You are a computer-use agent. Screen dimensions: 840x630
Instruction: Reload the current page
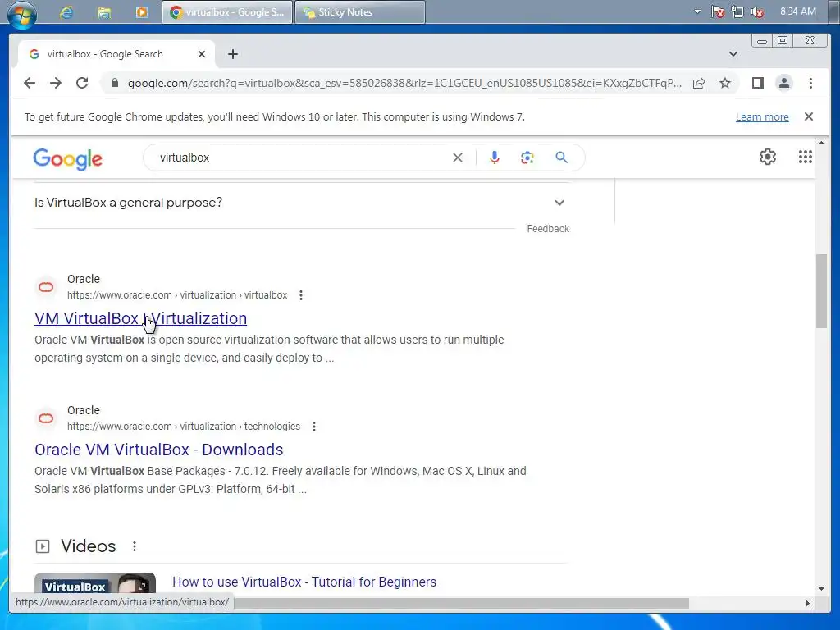pos(82,83)
